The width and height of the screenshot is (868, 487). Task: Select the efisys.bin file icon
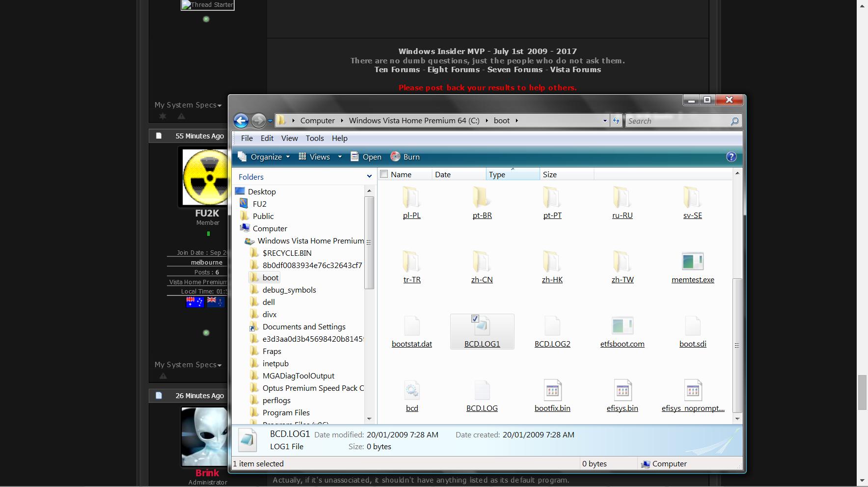point(623,390)
